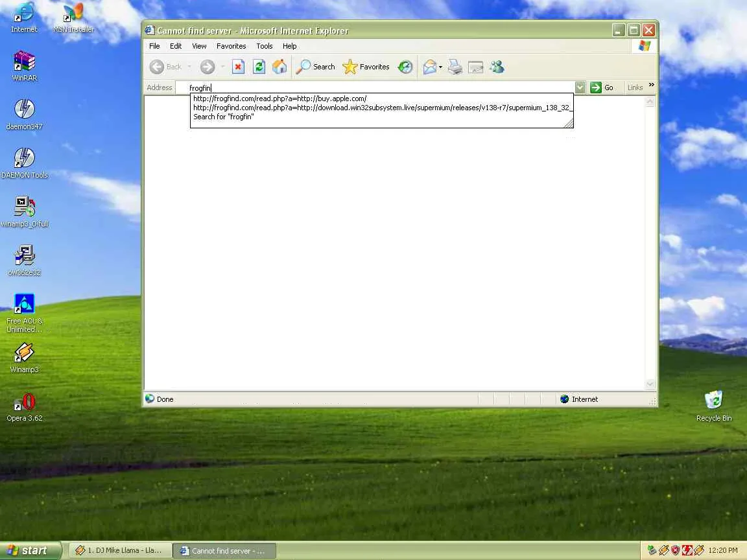Click the Mail envelope icon
This screenshot has height=560, width=747.
pyautogui.click(x=430, y=67)
